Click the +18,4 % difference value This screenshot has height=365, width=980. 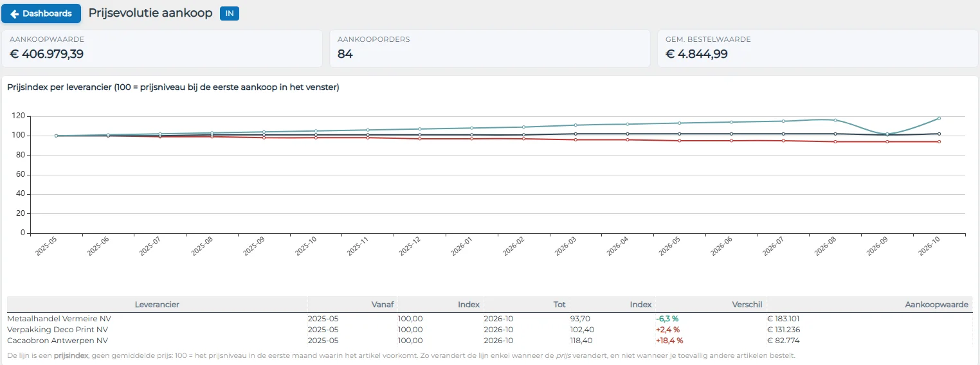669,341
